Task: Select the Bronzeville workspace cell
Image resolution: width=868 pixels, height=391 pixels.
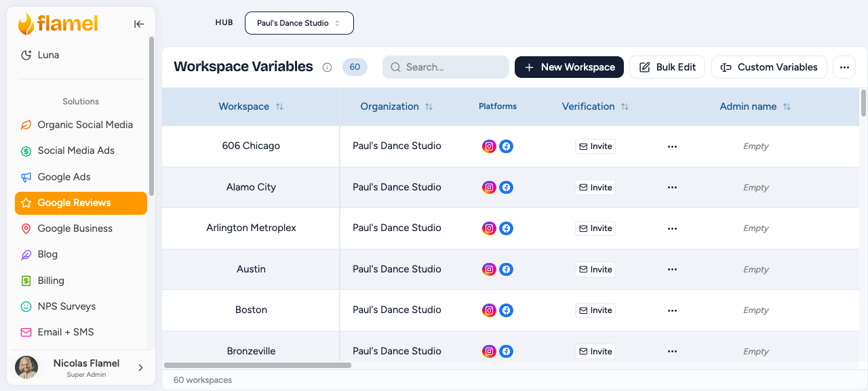Action: tap(251, 351)
